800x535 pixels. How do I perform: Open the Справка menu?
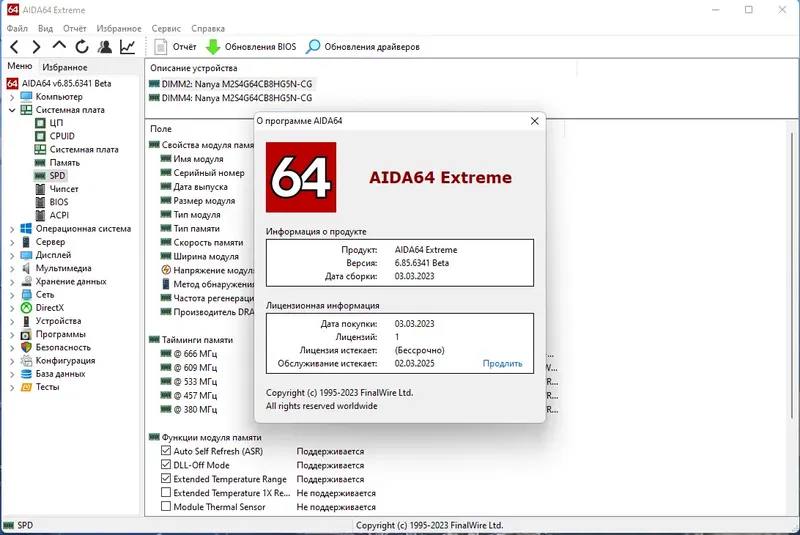208,29
